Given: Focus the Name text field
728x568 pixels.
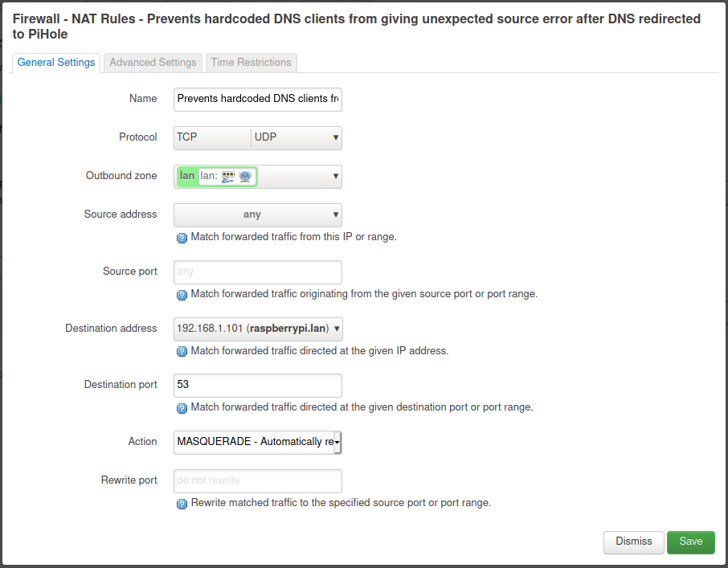Looking at the screenshot, I should point(258,99).
